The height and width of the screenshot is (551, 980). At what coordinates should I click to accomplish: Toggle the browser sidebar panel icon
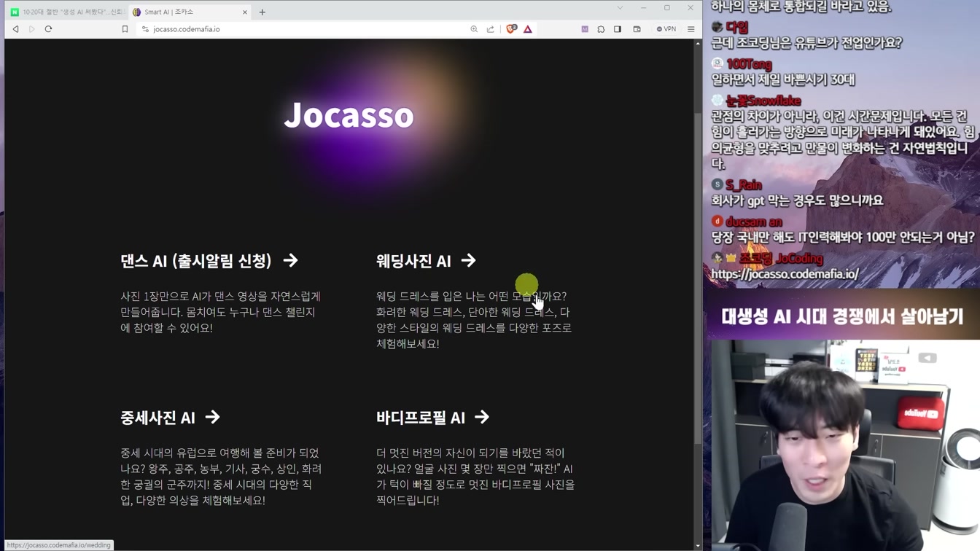[618, 29]
